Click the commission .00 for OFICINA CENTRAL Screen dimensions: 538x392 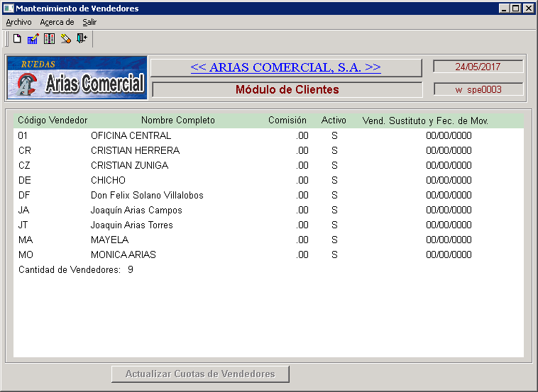[x=302, y=135]
